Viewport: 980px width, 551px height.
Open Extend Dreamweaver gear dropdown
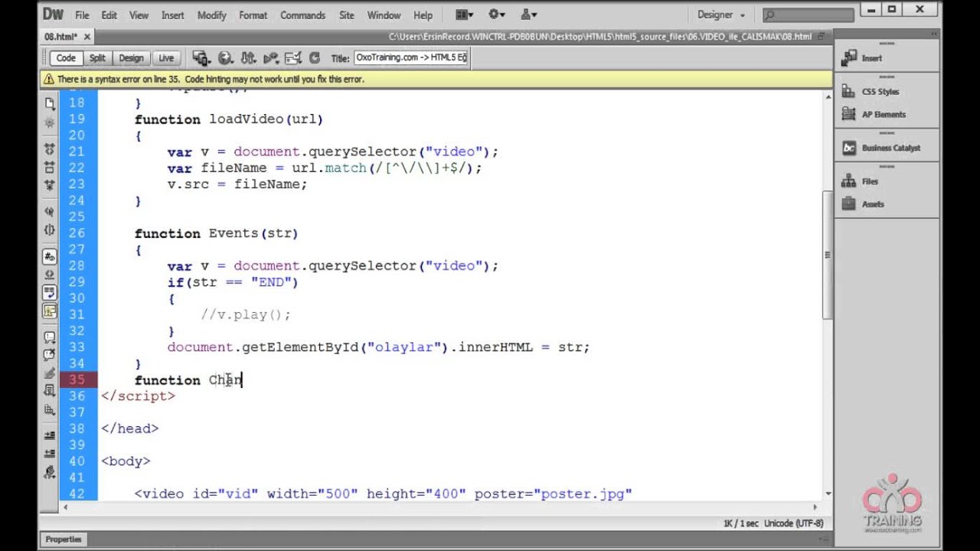[x=497, y=15]
